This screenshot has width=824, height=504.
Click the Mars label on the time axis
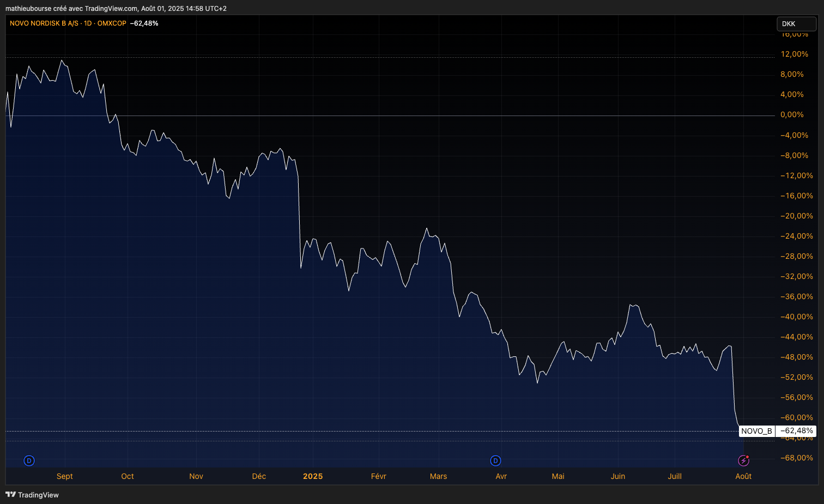pos(438,476)
